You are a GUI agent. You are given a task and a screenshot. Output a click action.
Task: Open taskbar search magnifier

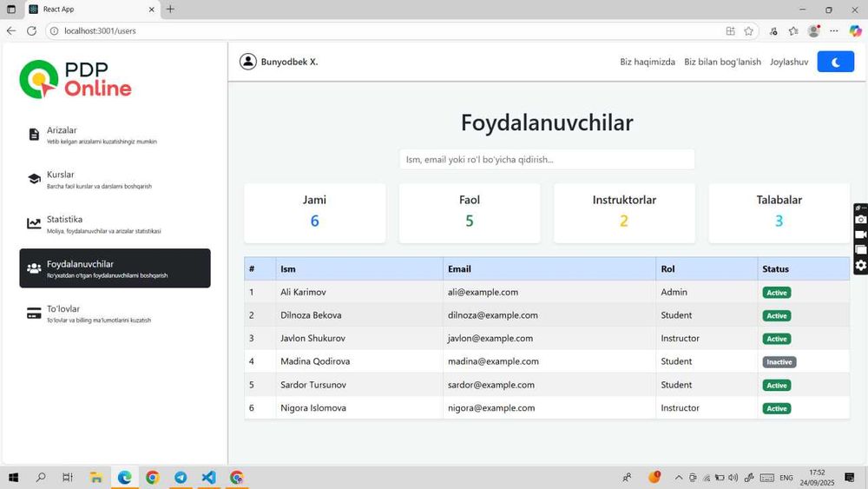41,478
